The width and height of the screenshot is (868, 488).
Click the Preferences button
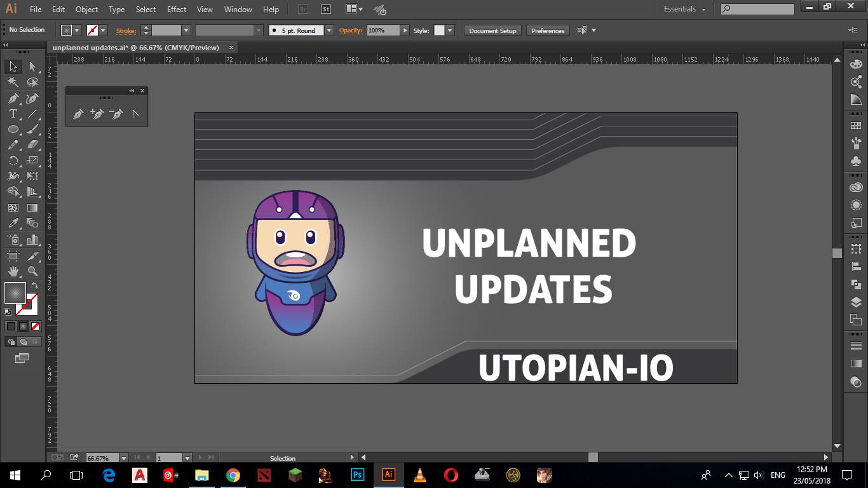[x=548, y=30]
